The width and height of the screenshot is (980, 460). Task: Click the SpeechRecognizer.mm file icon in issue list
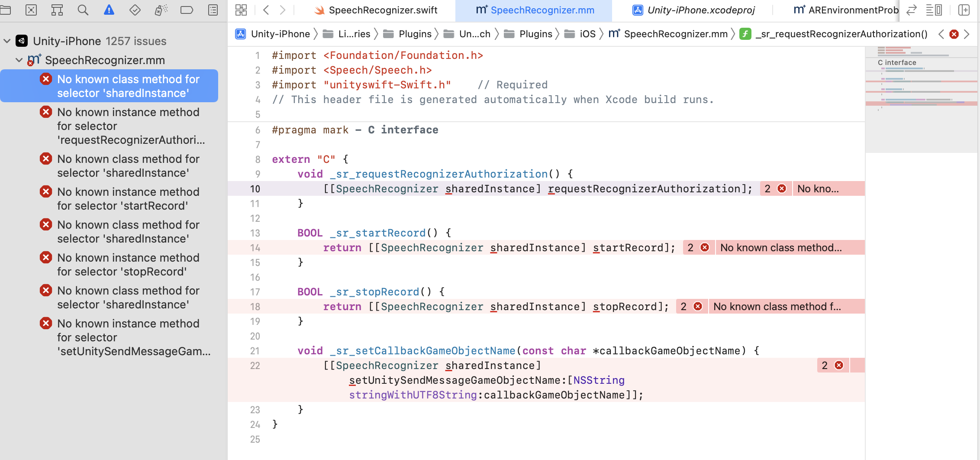(34, 60)
